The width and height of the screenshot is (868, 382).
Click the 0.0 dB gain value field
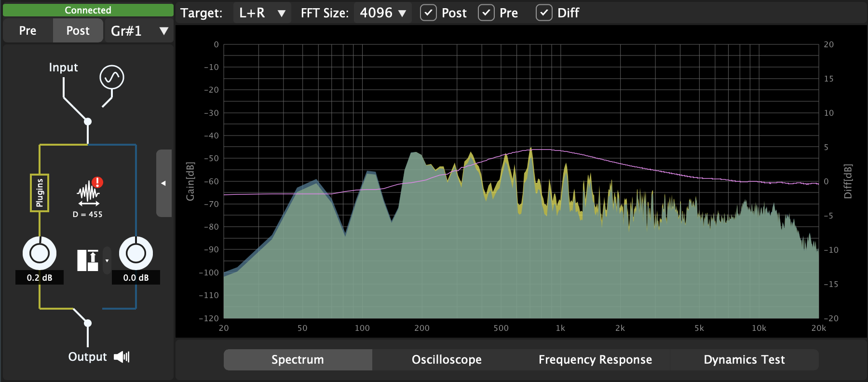coord(136,278)
